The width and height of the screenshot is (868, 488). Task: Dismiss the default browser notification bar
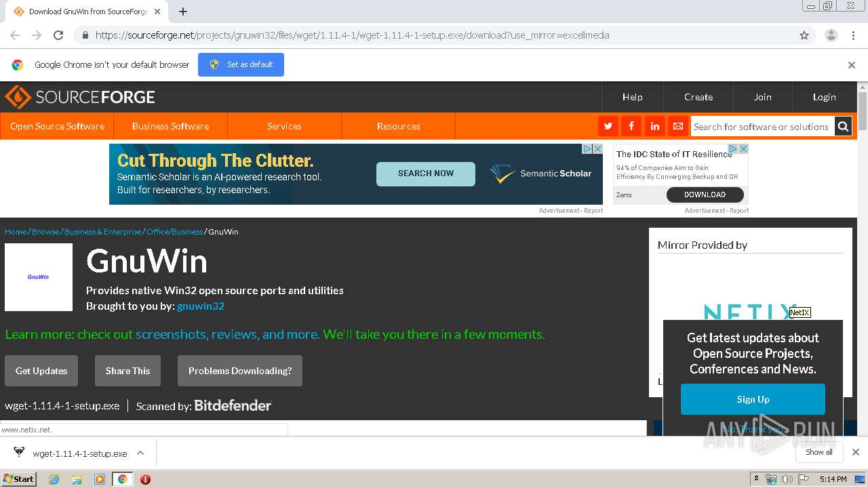point(852,65)
